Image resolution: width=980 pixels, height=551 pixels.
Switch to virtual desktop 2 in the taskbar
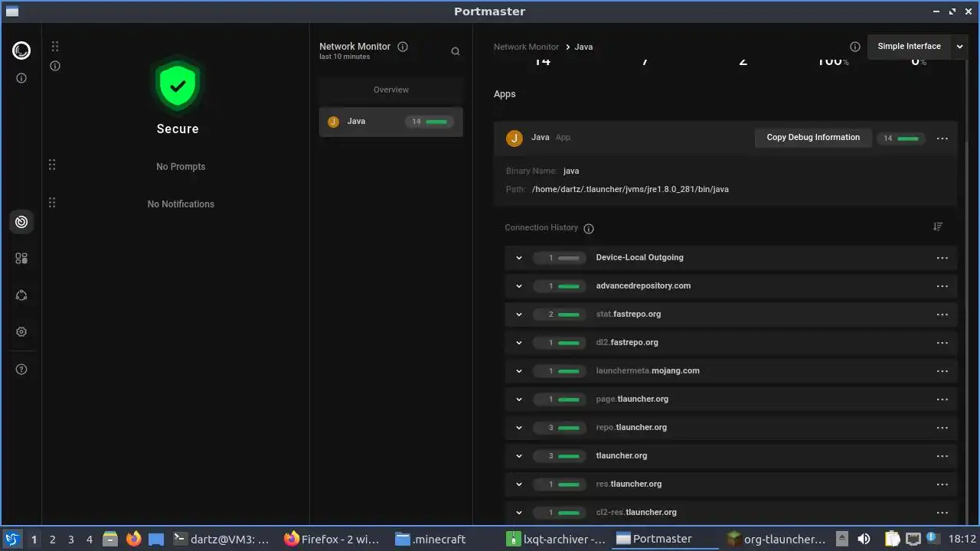point(52,539)
